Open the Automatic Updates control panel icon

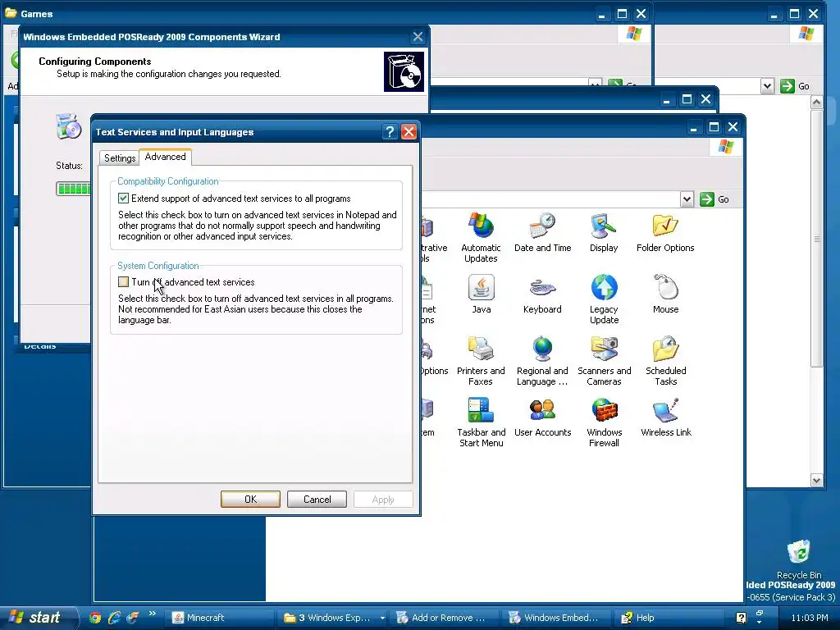click(481, 237)
